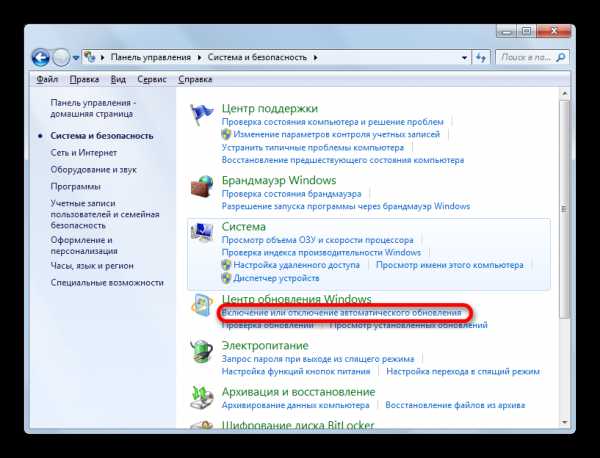This screenshot has height=458, width=600.
Task: Click Восстановление предшествующего состояния компьютера
Action: pyautogui.click(x=343, y=160)
